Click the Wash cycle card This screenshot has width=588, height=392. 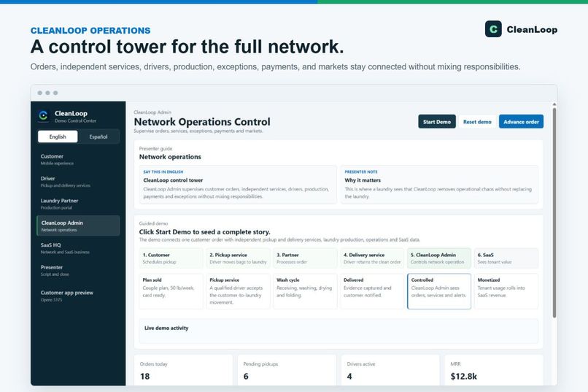[x=305, y=291]
